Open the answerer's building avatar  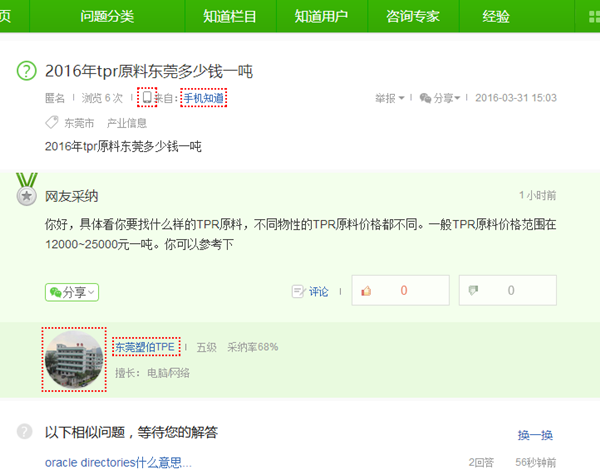click(74, 360)
